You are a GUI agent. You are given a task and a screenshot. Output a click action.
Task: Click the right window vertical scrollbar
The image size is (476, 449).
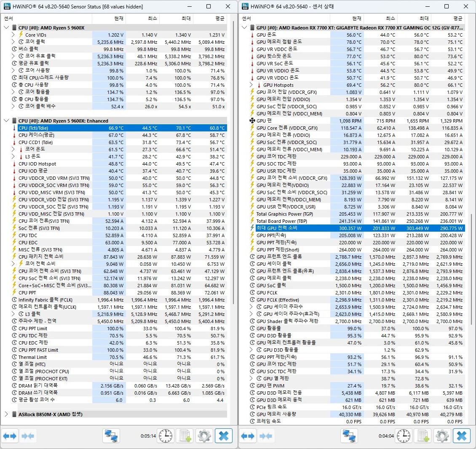(x=471, y=269)
